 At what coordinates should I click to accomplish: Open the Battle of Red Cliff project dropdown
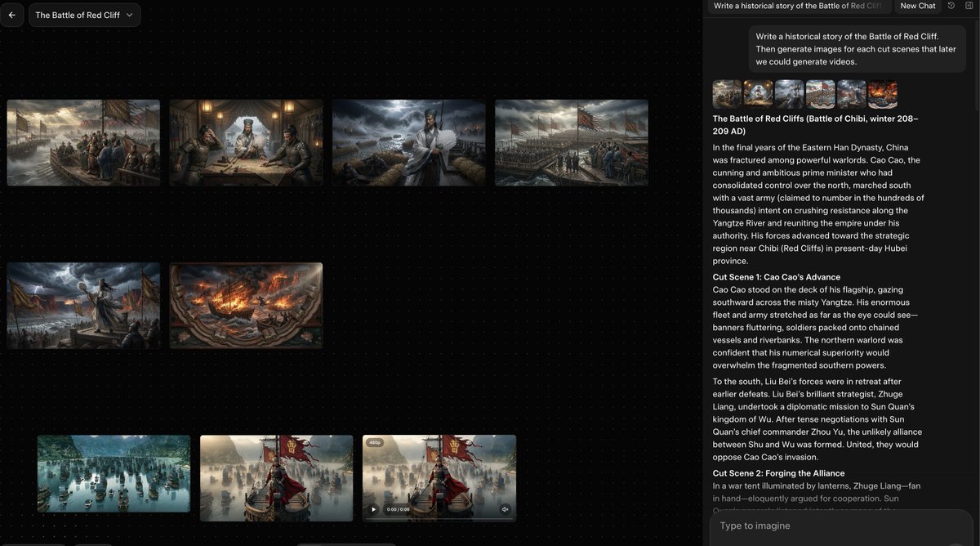84,15
